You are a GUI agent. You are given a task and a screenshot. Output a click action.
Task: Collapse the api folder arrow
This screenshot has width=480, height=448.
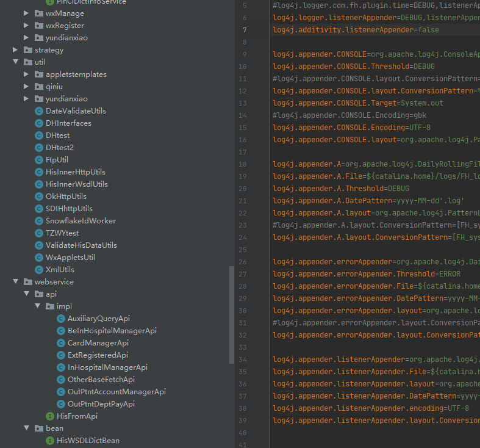point(26,294)
